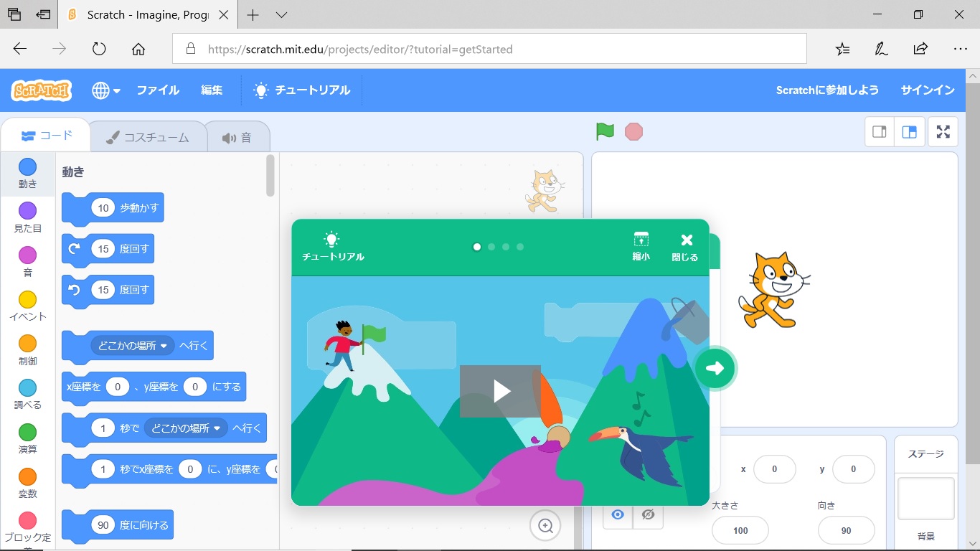Image resolution: width=980 pixels, height=551 pixels.
Task: Click the cat sprite on stage
Action: (x=774, y=290)
